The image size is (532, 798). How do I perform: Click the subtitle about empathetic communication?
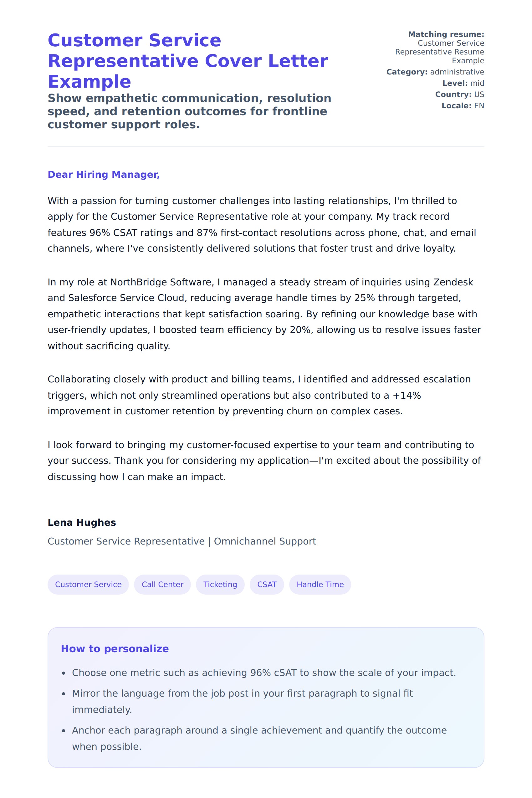pos(189,111)
